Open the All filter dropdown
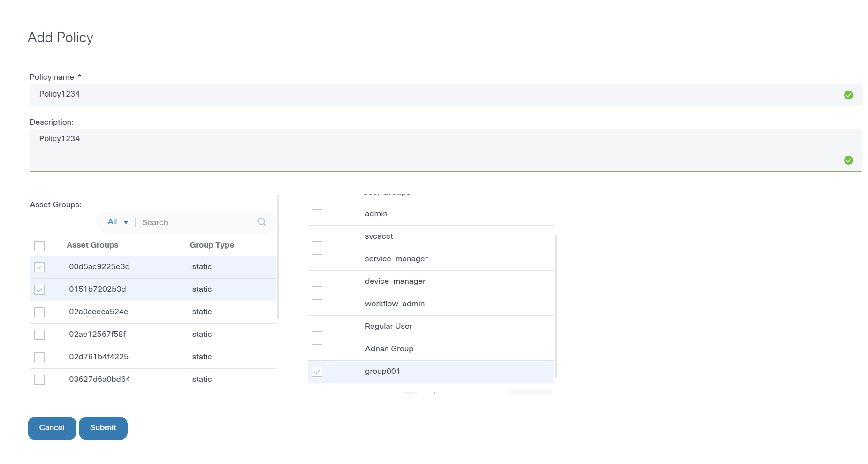This screenshot has height=464, width=868. tap(118, 222)
